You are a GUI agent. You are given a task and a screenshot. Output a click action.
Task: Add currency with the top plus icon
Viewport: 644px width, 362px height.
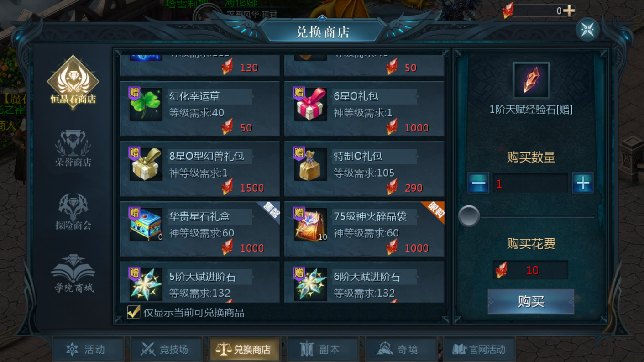pos(569,10)
